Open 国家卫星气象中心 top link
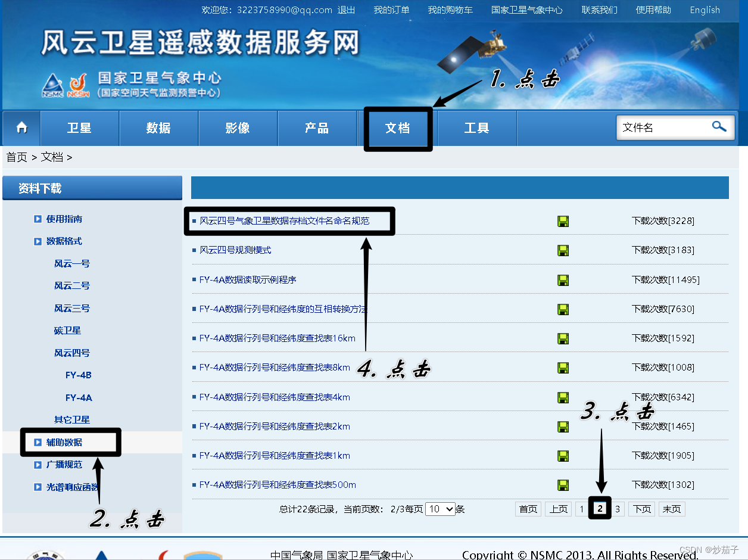This screenshot has width=748, height=560. [527, 10]
